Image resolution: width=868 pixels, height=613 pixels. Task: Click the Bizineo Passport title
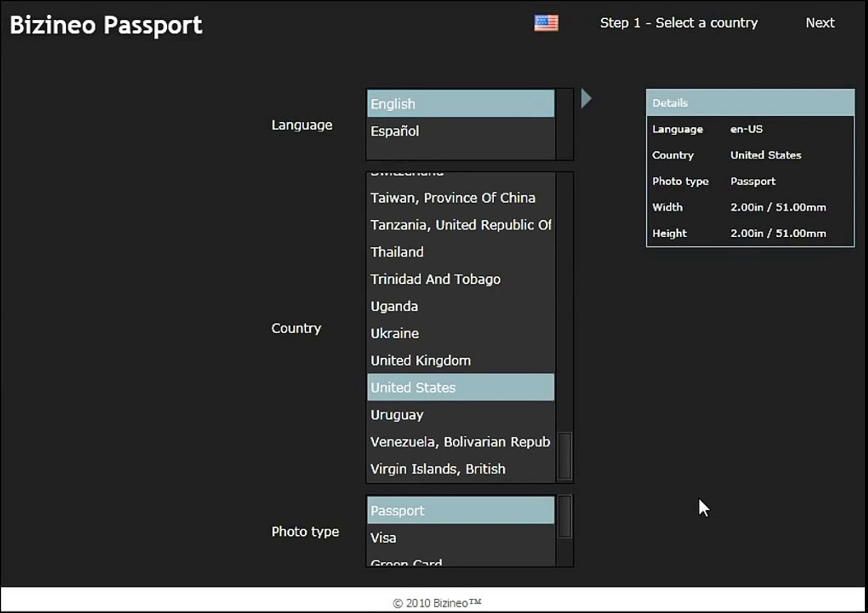pyautogui.click(x=106, y=25)
